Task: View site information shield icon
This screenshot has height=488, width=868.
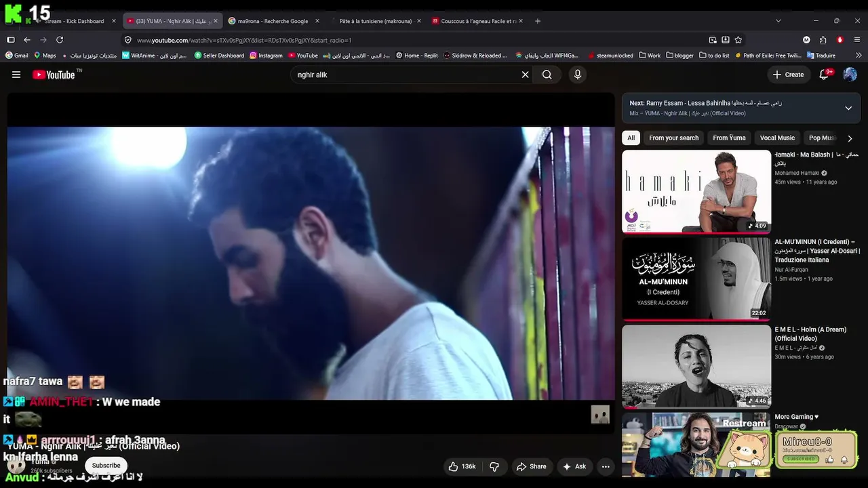Action: [x=127, y=40]
